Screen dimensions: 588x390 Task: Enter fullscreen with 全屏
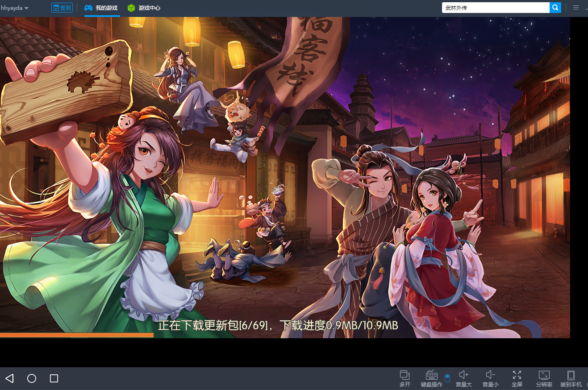tap(517, 378)
